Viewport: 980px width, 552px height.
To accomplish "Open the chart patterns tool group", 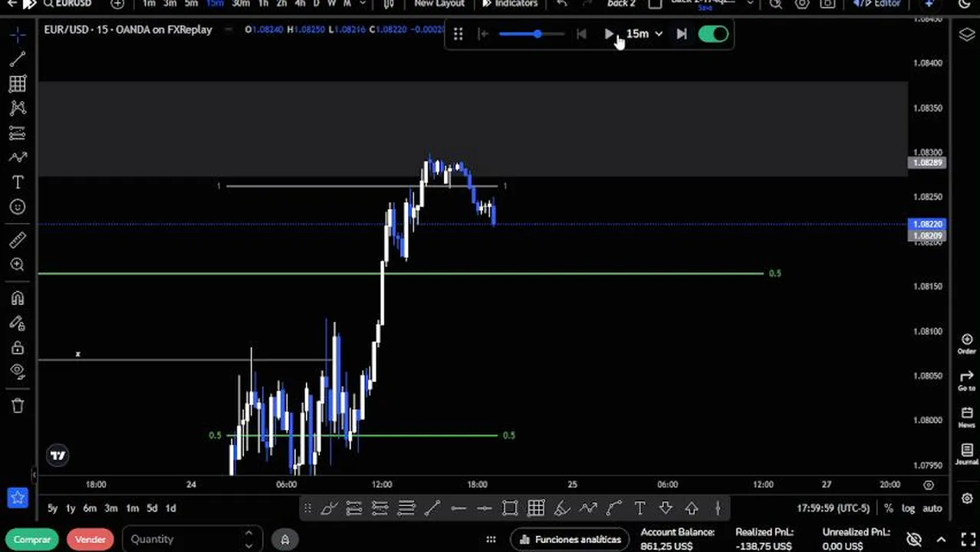I will [18, 108].
